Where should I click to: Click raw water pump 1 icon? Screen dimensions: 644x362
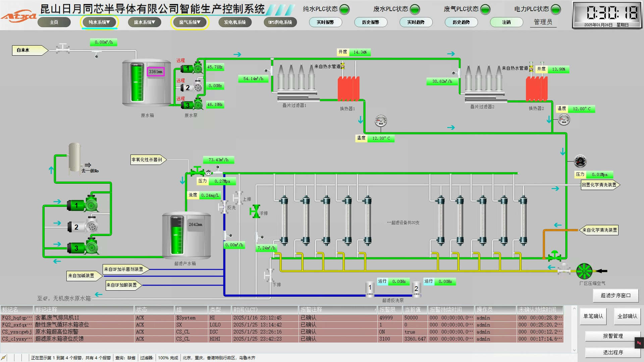[x=192, y=68]
